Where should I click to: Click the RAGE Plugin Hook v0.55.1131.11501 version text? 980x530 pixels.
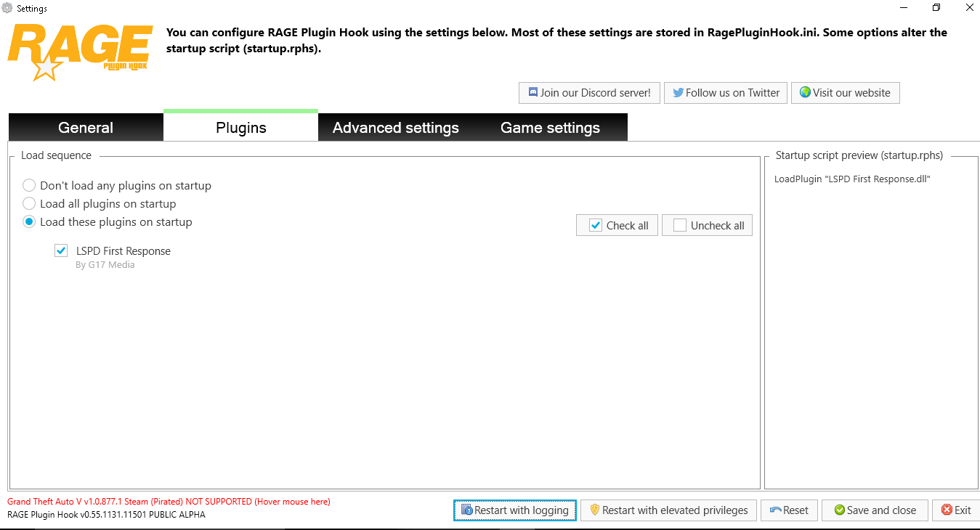106,515
